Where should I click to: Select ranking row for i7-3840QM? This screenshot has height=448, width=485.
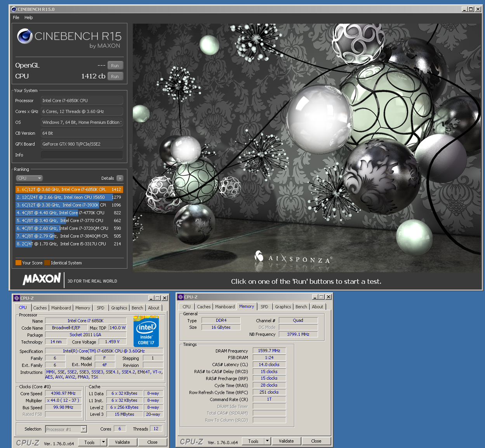[x=69, y=236]
